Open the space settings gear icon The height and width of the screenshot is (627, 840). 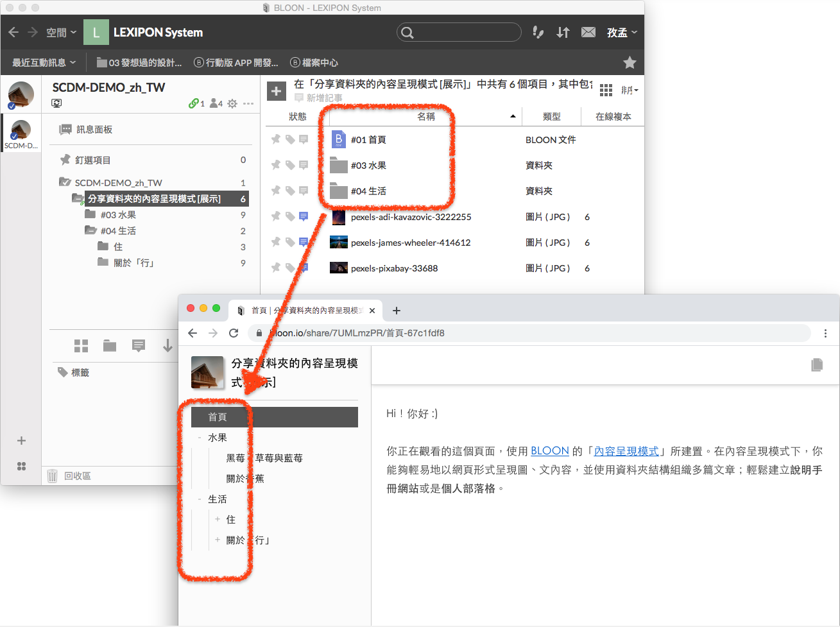click(x=232, y=103)
